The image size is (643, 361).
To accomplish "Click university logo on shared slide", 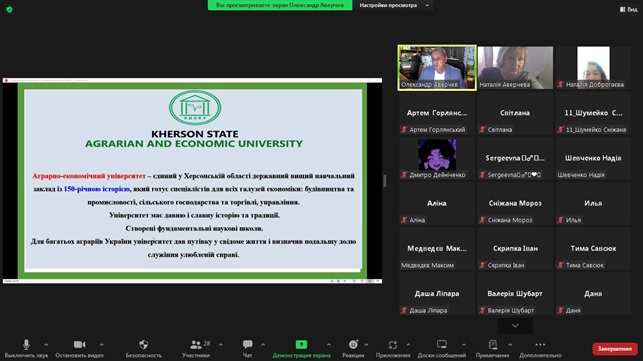I will 195,108.
